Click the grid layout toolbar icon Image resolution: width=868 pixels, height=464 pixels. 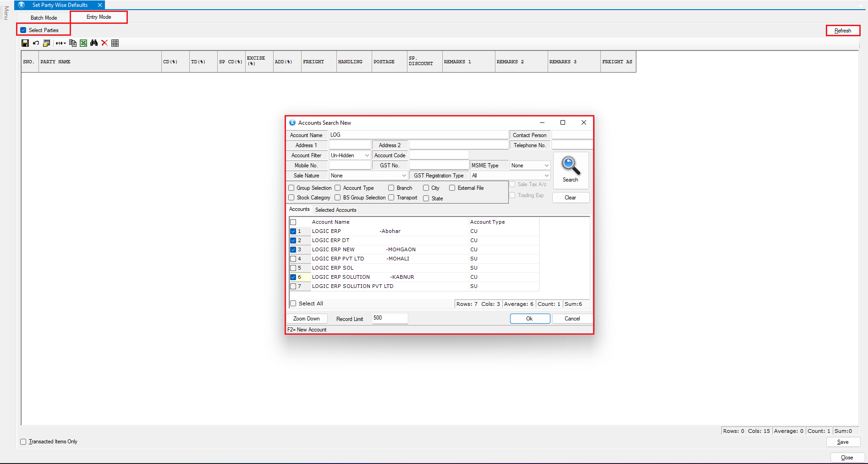point(115,43)
